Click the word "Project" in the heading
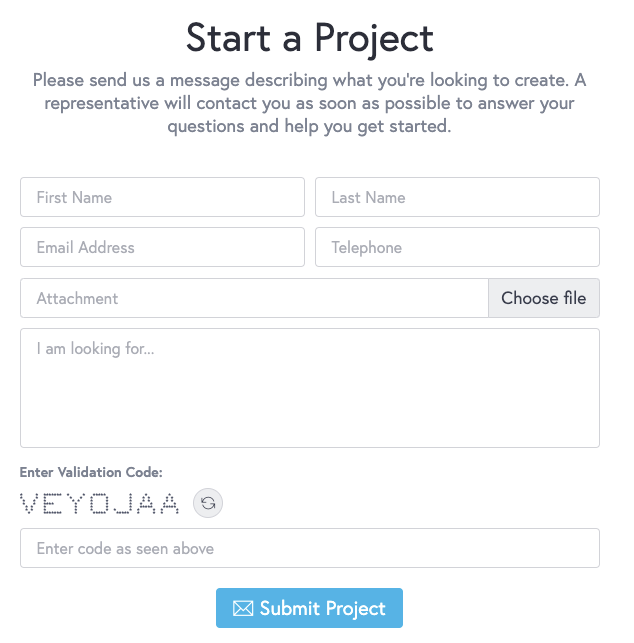The height and width of the screenshot is (643, 634). [x=373, y=38]
